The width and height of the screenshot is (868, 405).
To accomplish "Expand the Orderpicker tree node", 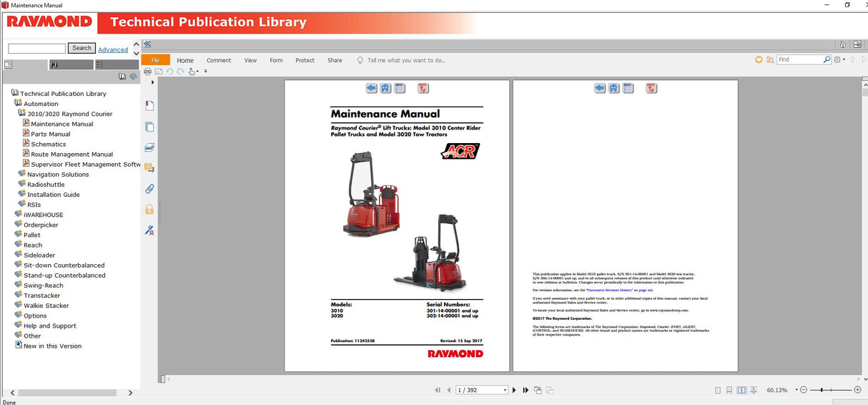I will tap(18, 224).
